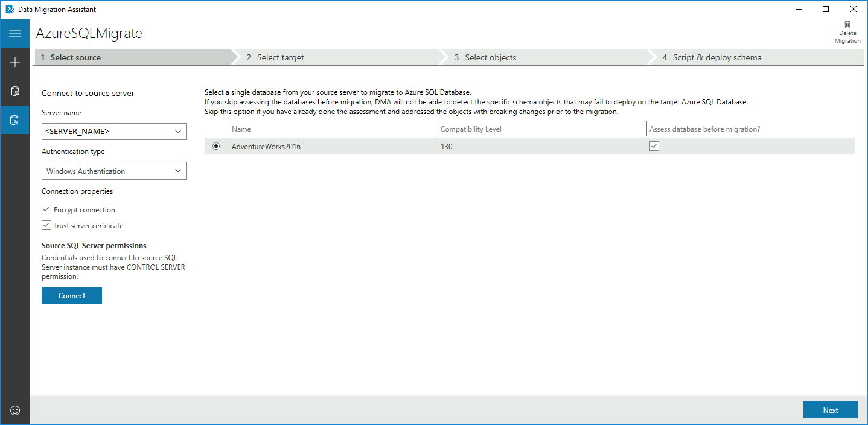This screenshot has width=868, height=425.
Task: Select the AdventureWorks2016 radio button
Action: point(216,146)
